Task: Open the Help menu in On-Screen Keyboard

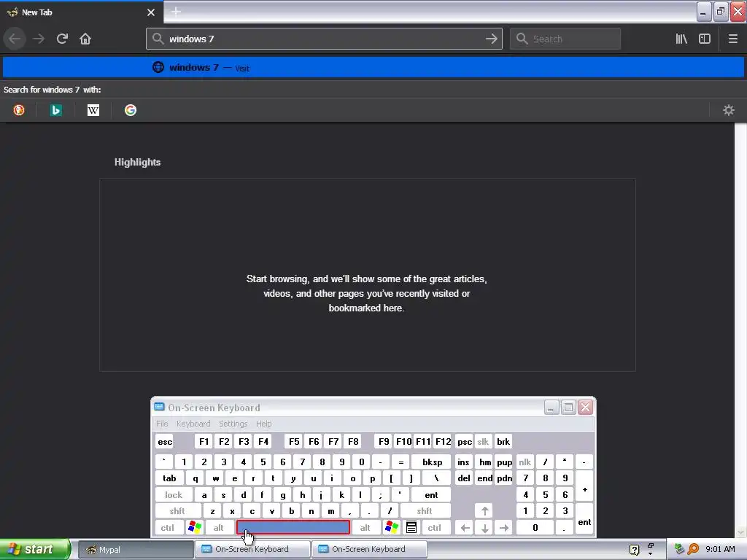Action: tap(263, 424)
